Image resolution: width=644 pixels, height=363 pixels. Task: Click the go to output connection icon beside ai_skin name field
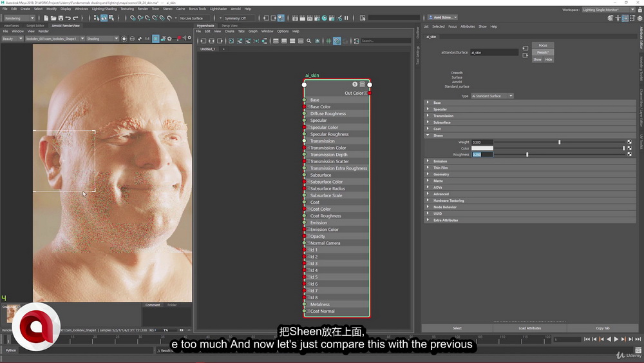pyautogui.click(x=526, y=55)
